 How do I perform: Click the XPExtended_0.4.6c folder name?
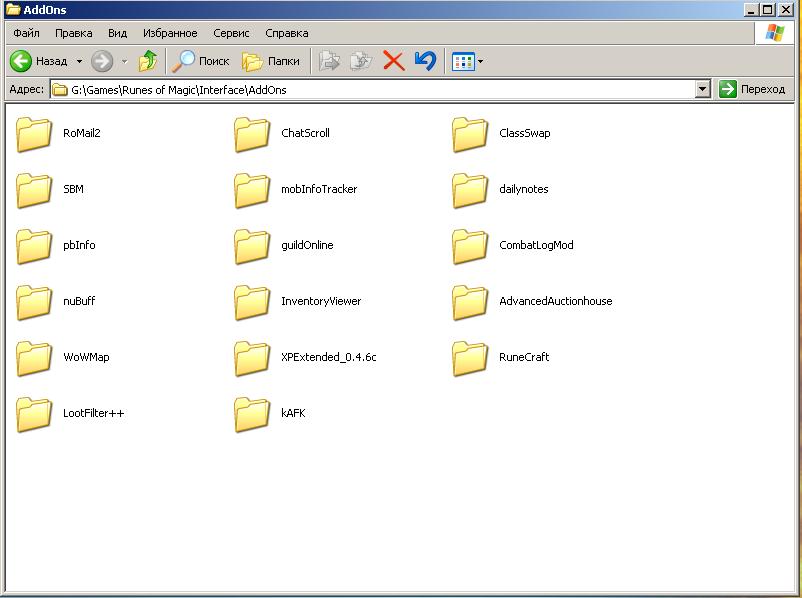tap(329, 357)
